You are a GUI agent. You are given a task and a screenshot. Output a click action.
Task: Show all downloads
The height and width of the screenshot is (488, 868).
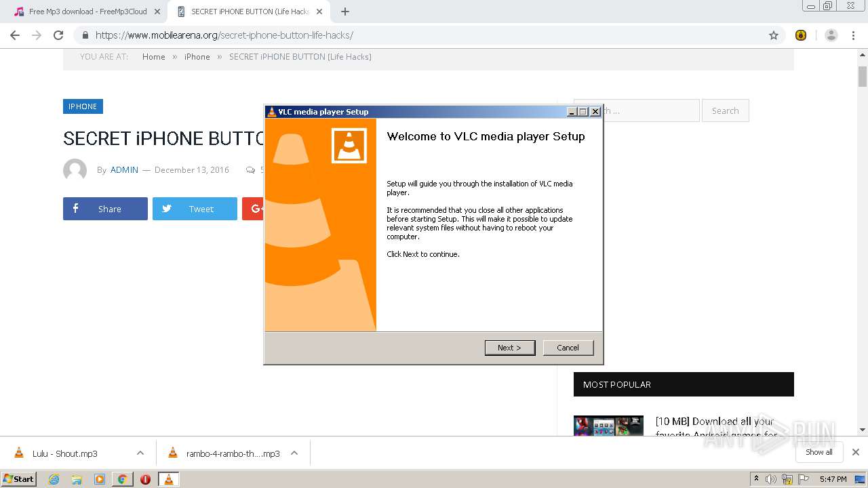click(x=819, y=452)
